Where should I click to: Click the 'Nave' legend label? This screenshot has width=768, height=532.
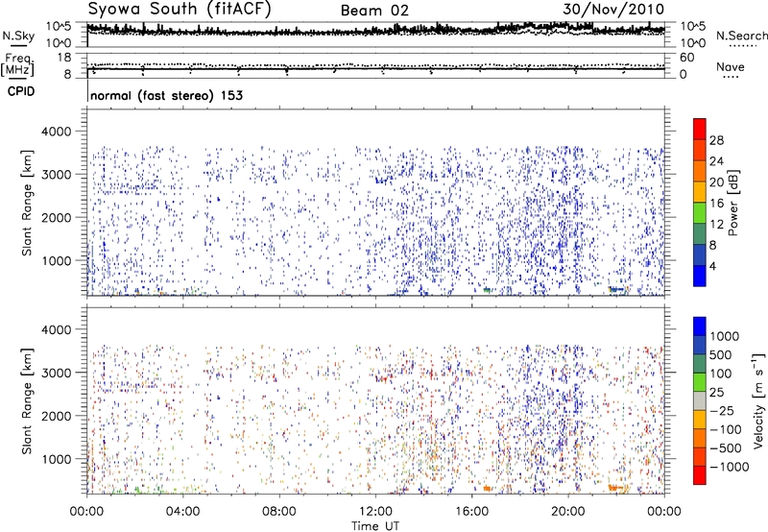[x=731, y=66]
